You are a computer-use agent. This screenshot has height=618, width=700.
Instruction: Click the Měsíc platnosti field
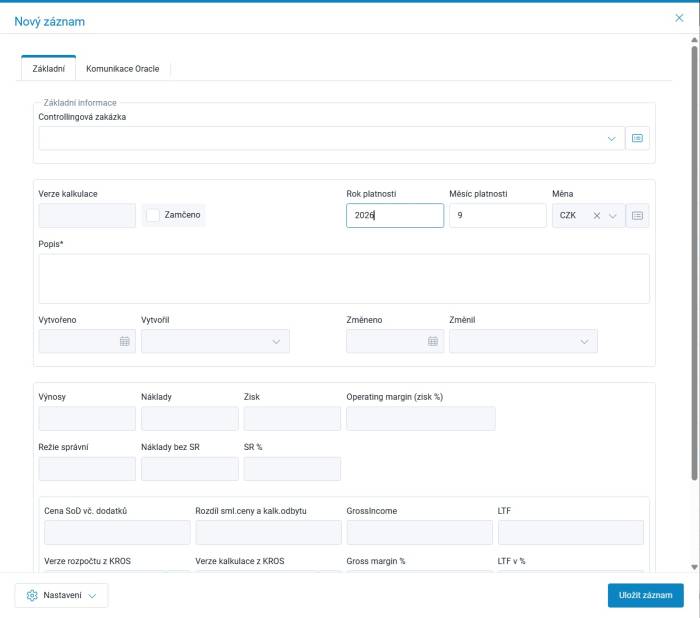coord(498,216)
